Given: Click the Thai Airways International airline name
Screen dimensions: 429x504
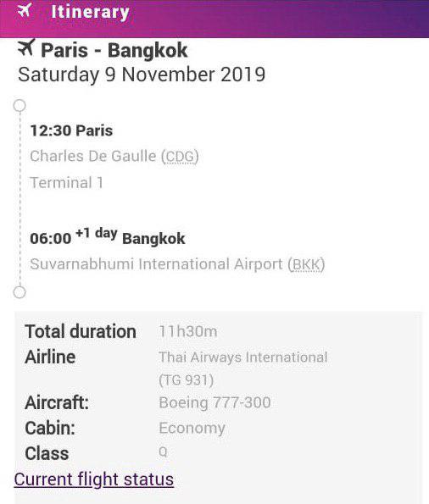Looking at the screenshot, I should pos(243,357).
